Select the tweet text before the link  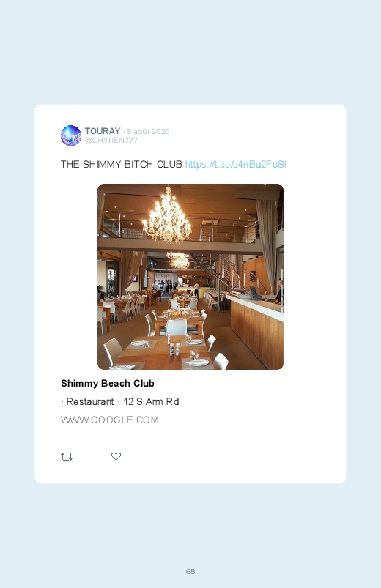click(x=121, y=164)
